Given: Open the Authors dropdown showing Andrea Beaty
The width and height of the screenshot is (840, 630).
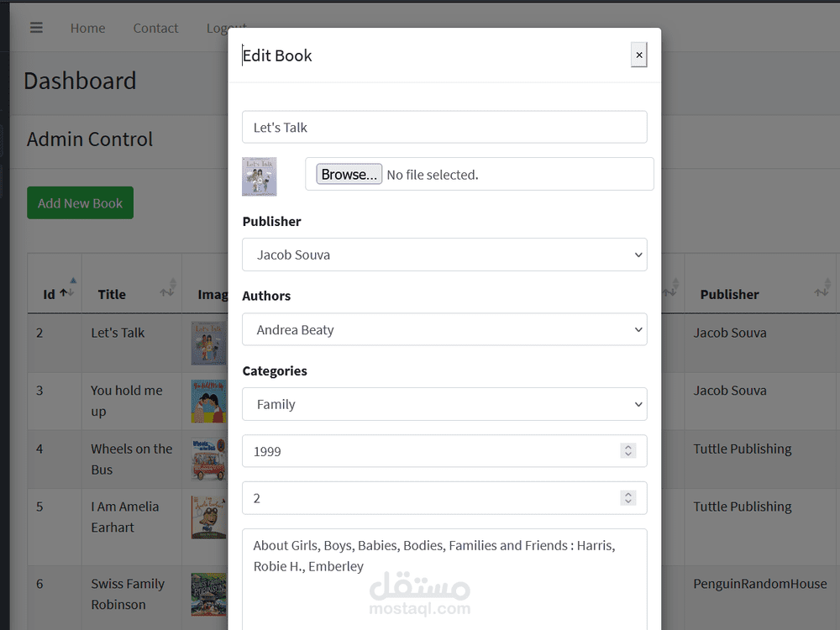Looking at the screenshot, I should click(x=444, y=328).
